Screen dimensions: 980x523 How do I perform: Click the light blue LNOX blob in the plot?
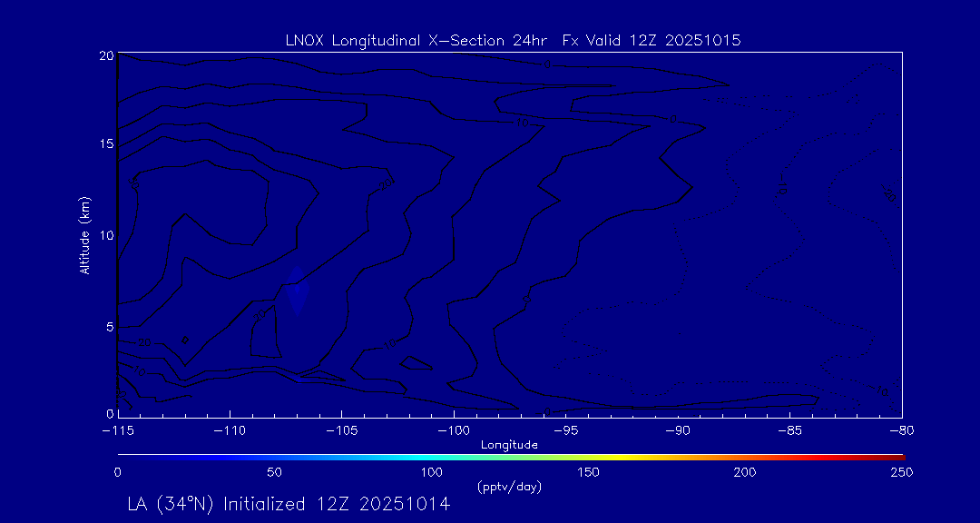coord(297,287)
